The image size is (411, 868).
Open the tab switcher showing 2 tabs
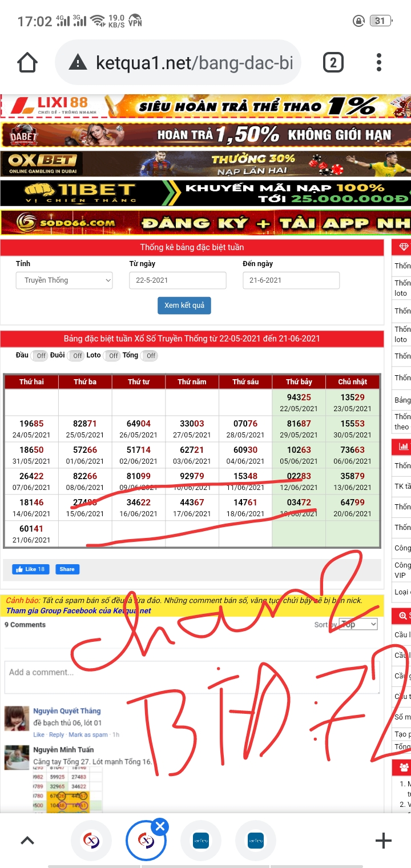[333, 62]
